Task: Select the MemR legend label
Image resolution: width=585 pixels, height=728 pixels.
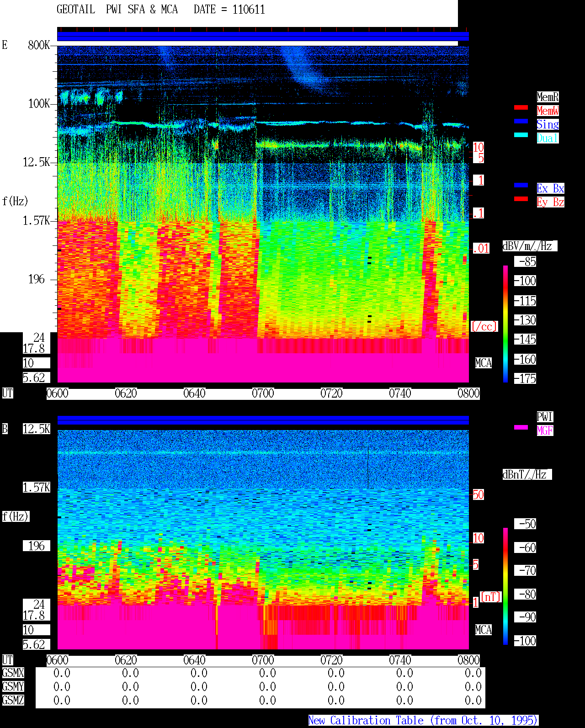Action: click(548, 97)
